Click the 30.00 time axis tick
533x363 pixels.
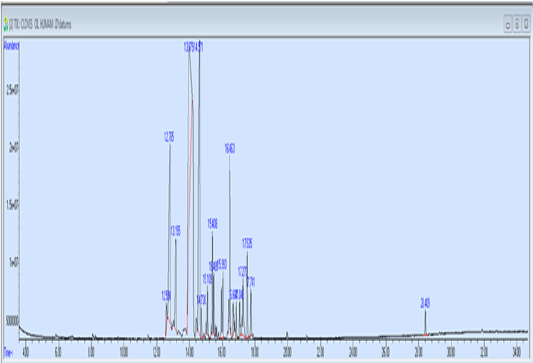(451, 352)
